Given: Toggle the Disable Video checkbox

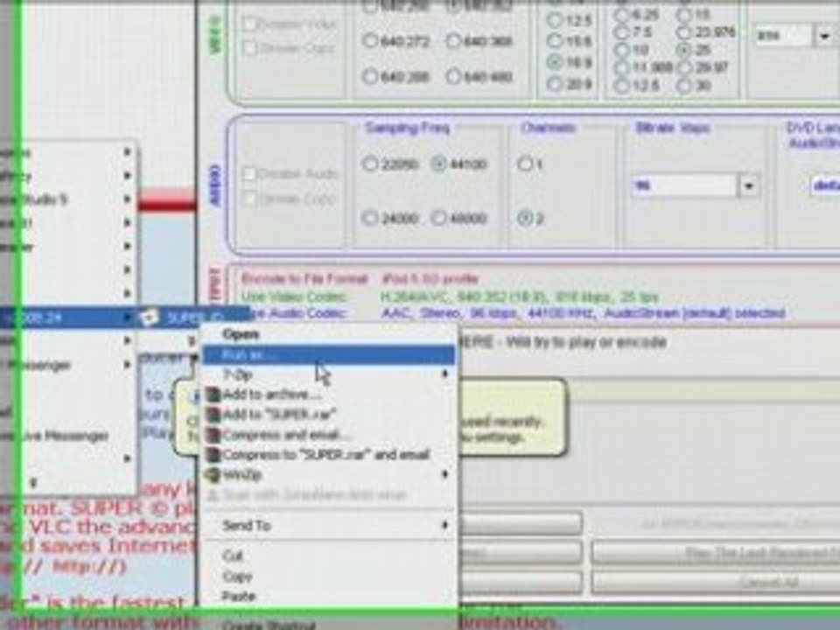Looking at the screenshot, I should [x=249, y=24].
